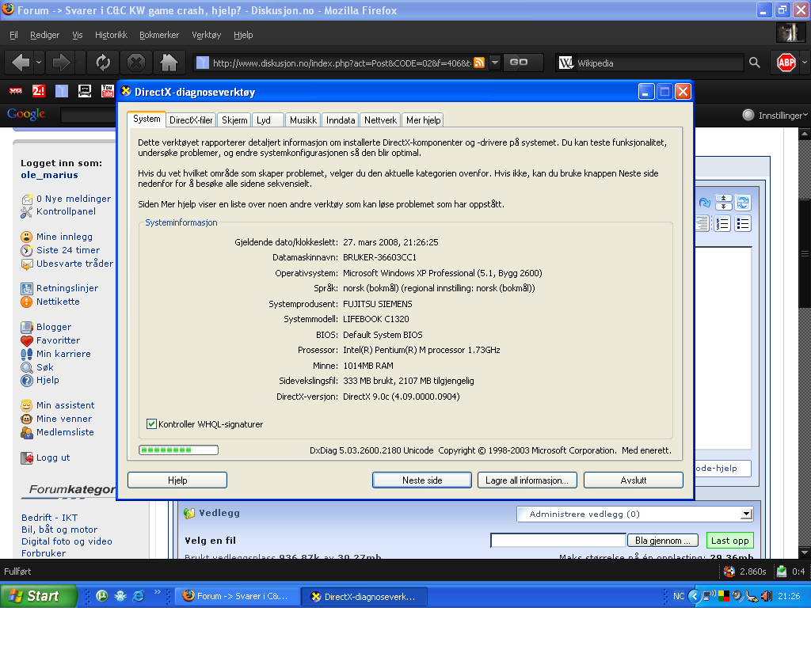
Task: Click the Wikipedia search engine icon
Action: click(x=565, y=63)
